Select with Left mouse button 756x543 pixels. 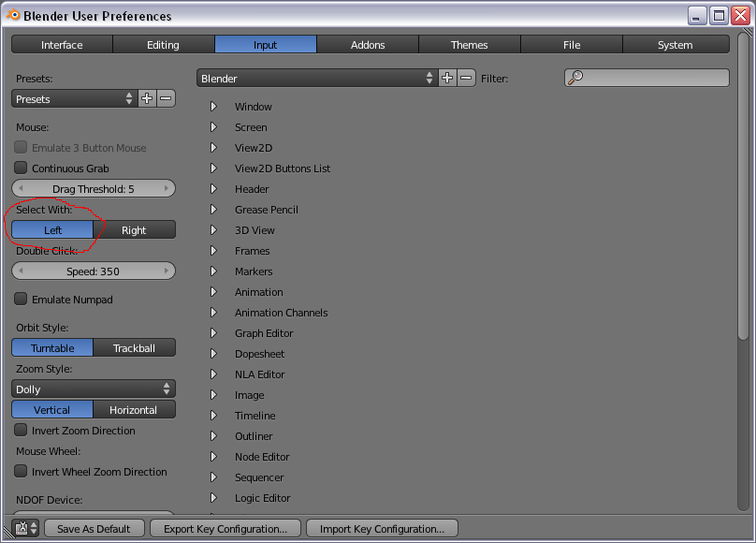52,229
